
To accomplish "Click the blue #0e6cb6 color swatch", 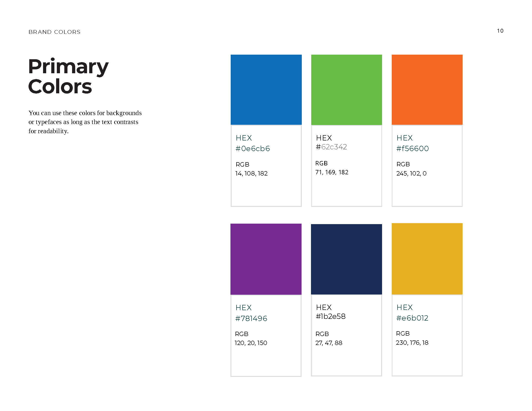I will click(x=266, y=90).
